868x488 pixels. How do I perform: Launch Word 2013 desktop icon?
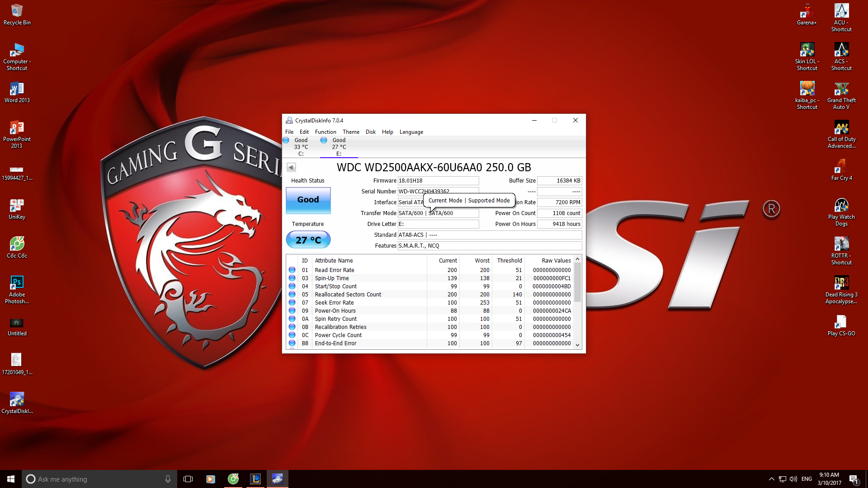(17, 92)
